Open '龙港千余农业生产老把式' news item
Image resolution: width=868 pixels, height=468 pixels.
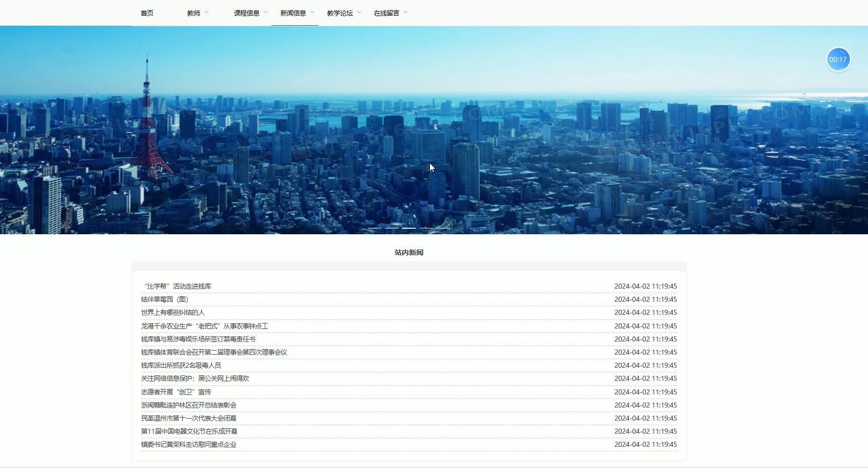(x=204, y=326)
